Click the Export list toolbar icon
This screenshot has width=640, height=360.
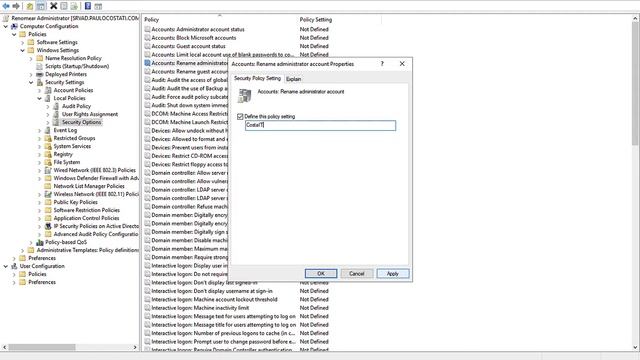[74, 6]
